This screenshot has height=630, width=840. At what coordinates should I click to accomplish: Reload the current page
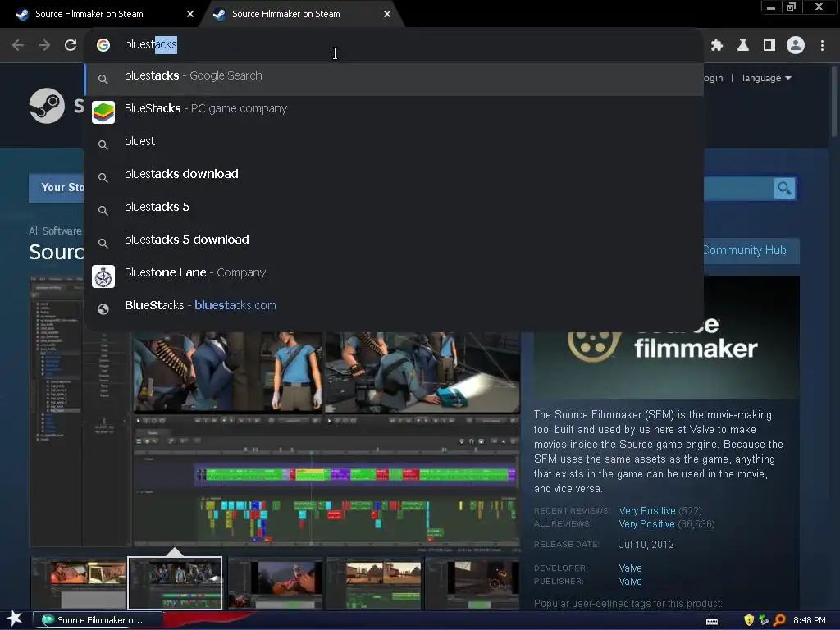[71, 45]
